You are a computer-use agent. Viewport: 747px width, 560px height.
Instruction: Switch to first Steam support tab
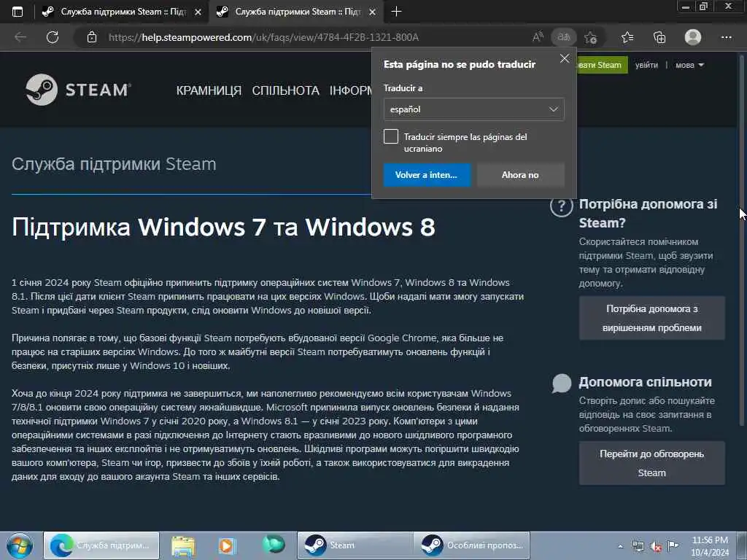(122, 12)
